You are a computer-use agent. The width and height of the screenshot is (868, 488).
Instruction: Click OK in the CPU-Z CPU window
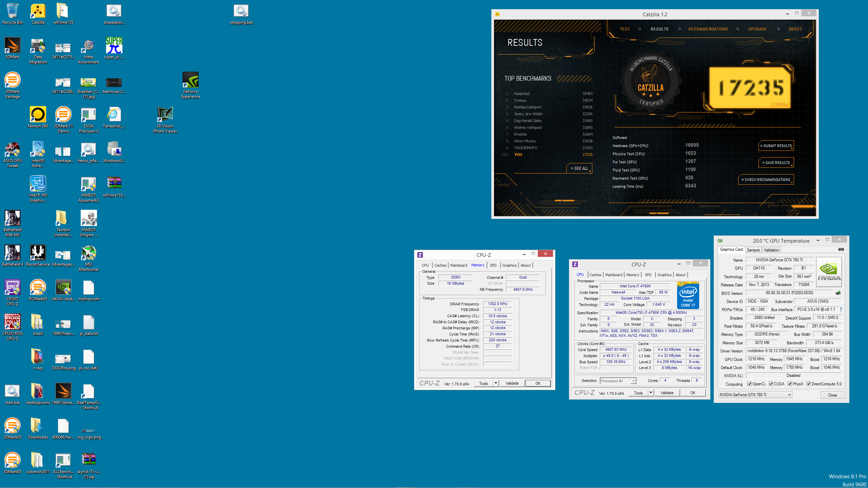point(693,393)
